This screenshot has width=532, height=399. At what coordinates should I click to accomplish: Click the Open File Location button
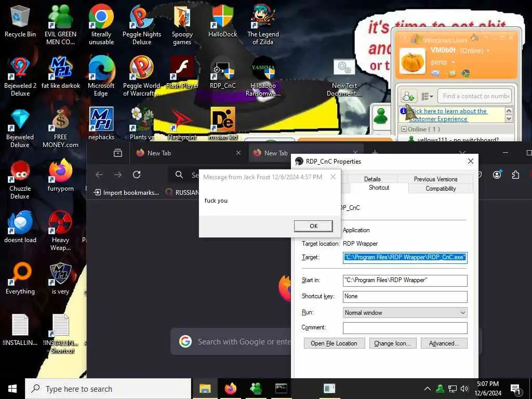[x=334, y=343]
